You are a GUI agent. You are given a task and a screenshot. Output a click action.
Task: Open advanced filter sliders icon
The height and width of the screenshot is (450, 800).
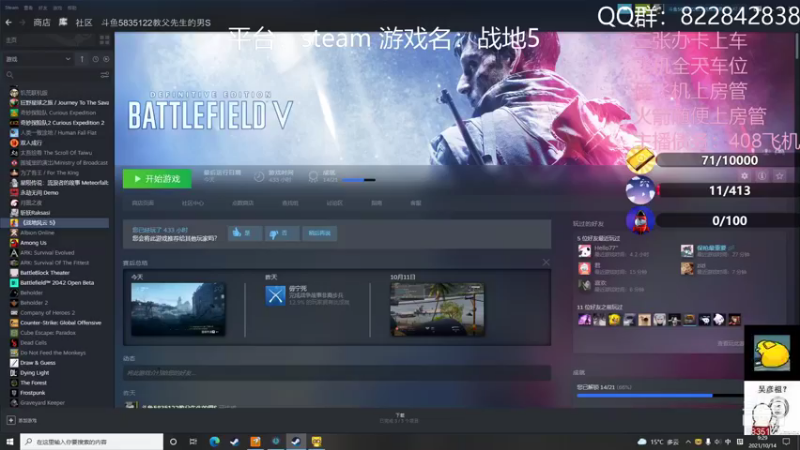[105, 75]
